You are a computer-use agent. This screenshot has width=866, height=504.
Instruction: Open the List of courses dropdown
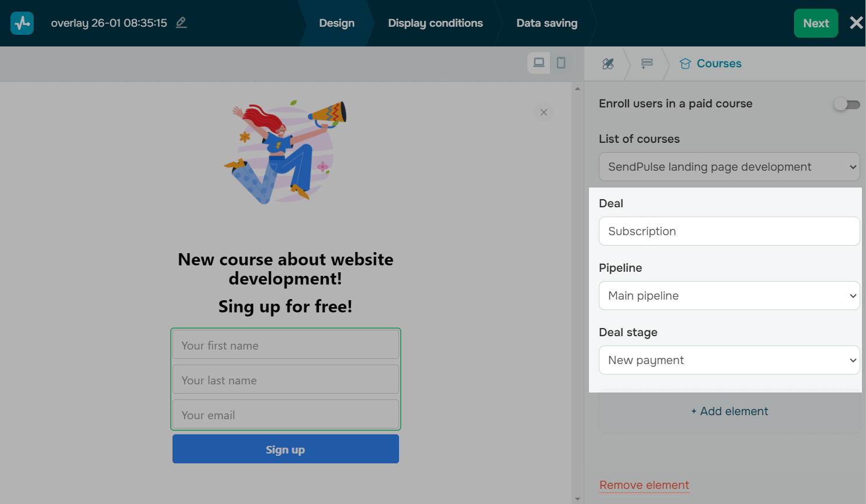[729, 167]
